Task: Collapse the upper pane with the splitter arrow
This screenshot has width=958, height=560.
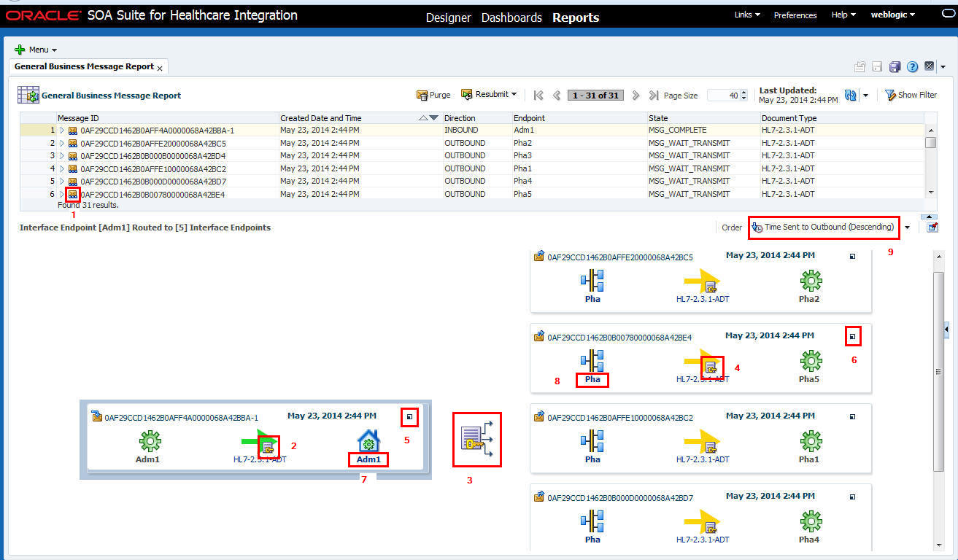Action: (x=929, y=217)
